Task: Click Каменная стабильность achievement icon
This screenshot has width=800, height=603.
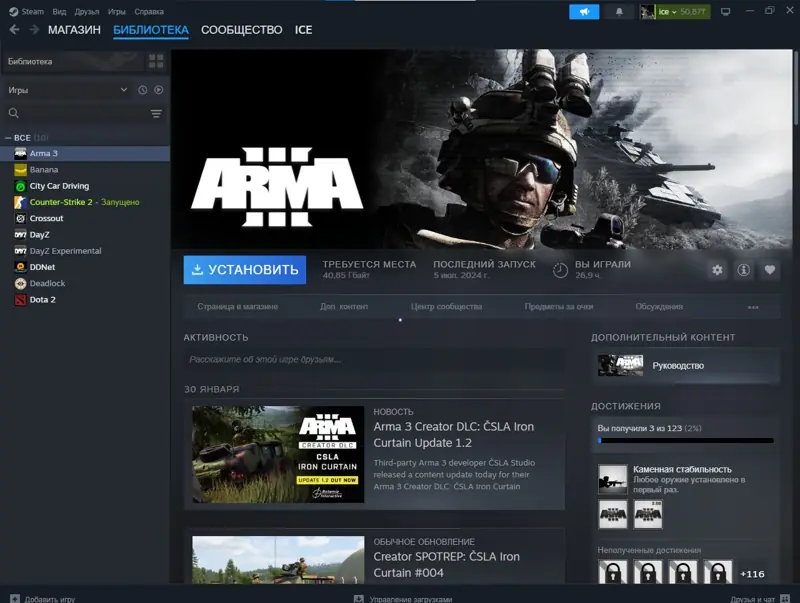Action: [612, 479]
